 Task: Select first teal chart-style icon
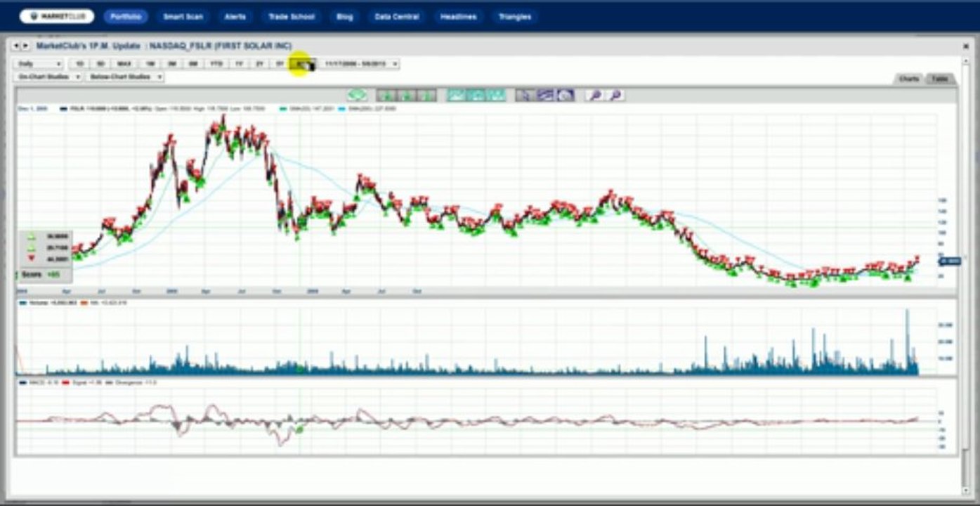tap(457, 95)
